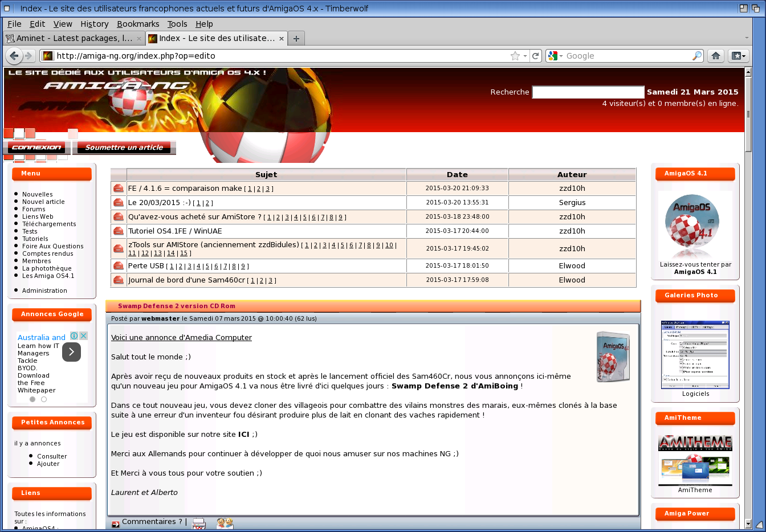Reload the page with the refresh icon
Image resolution: width=766 pixels, height=532 pixels.
pos(535,56)
